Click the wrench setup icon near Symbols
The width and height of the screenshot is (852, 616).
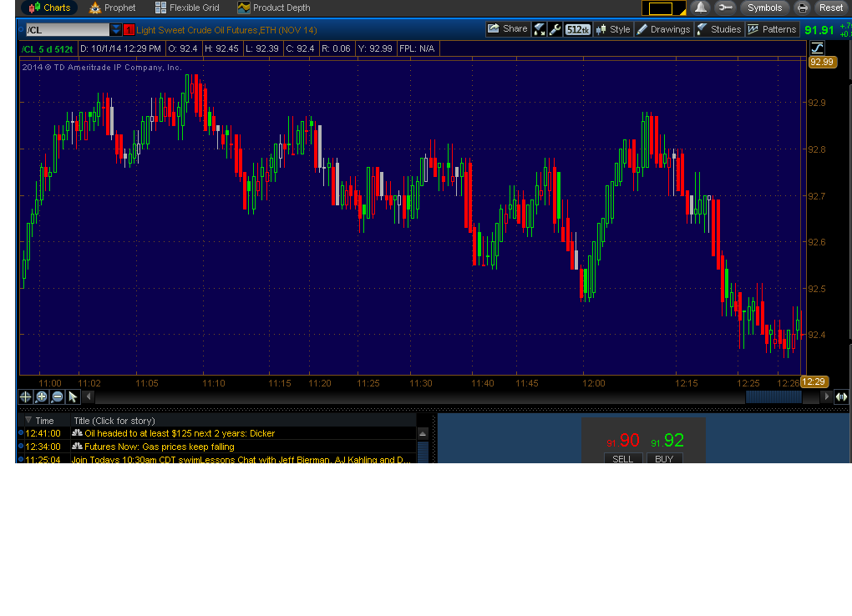(725, 8)
